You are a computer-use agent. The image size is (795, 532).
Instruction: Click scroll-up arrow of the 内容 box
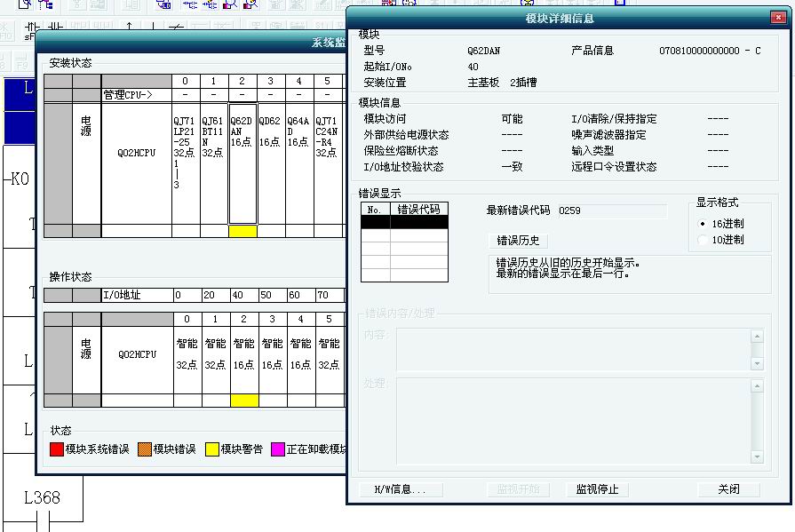click(x=757, y=337)
